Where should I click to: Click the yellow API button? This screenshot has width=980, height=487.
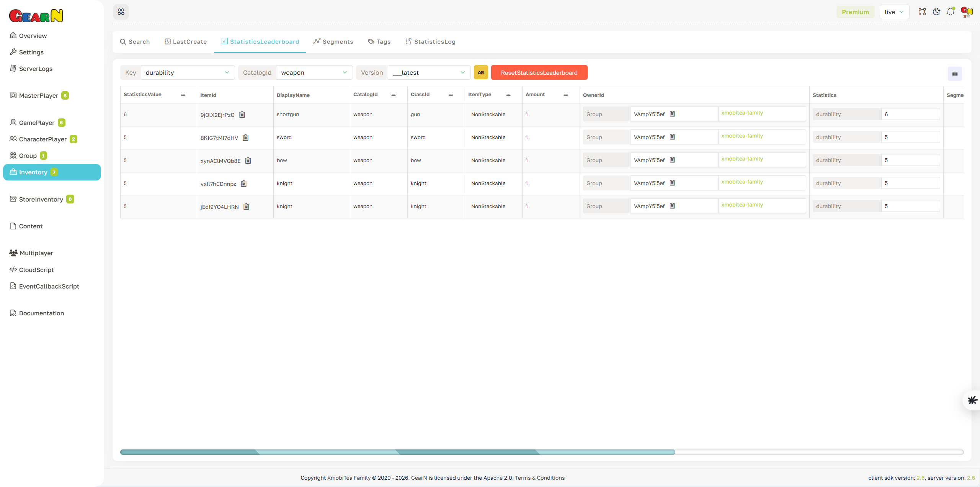pos(481,72)
